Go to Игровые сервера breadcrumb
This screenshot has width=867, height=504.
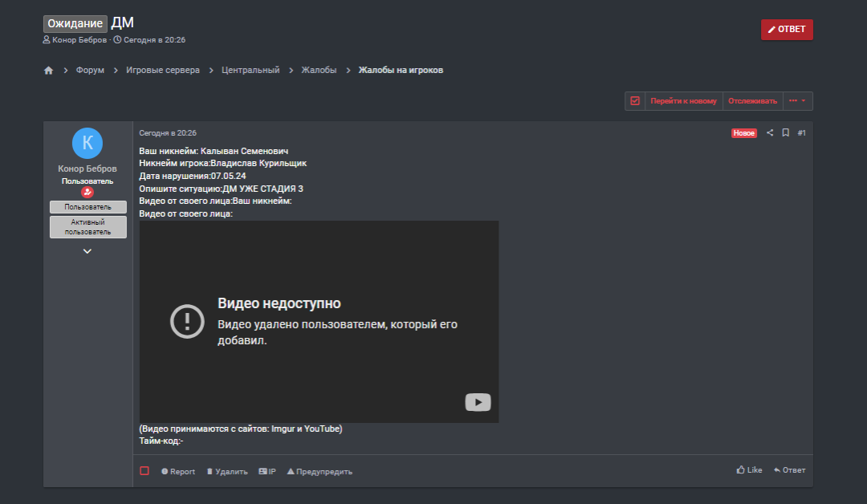[x=162, y=70]
